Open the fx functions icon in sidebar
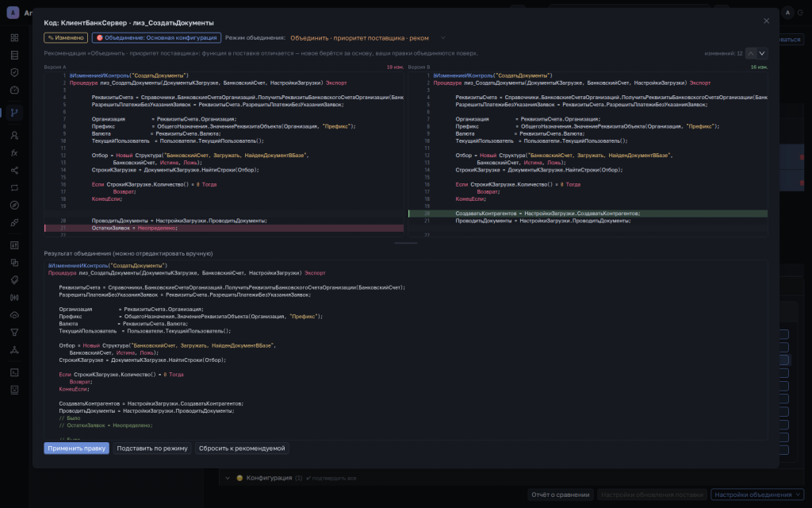Screen dimensions: 812x508 pyautogui.click(x=14, y=153)
